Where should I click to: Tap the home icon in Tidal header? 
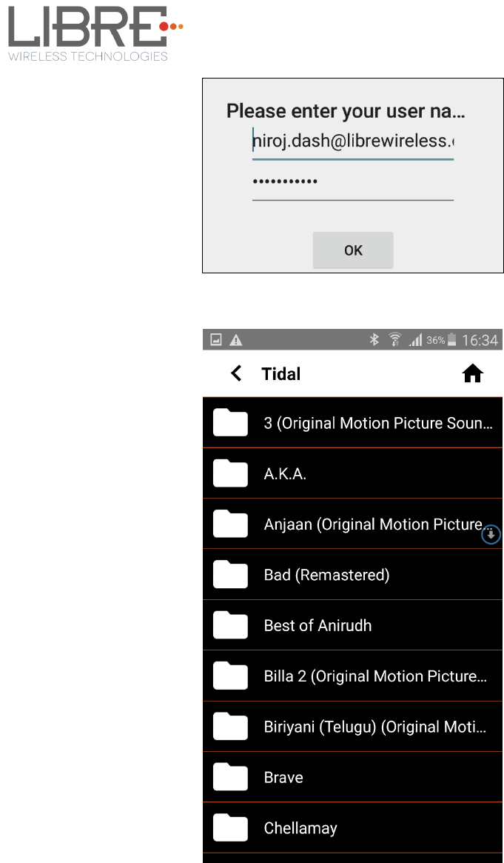(x=473, y=374)
